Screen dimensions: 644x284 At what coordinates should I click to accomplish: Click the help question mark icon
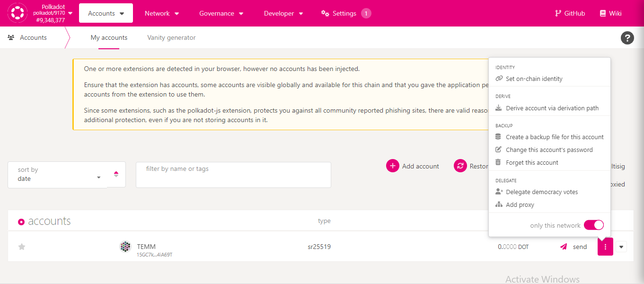(627, 38)
